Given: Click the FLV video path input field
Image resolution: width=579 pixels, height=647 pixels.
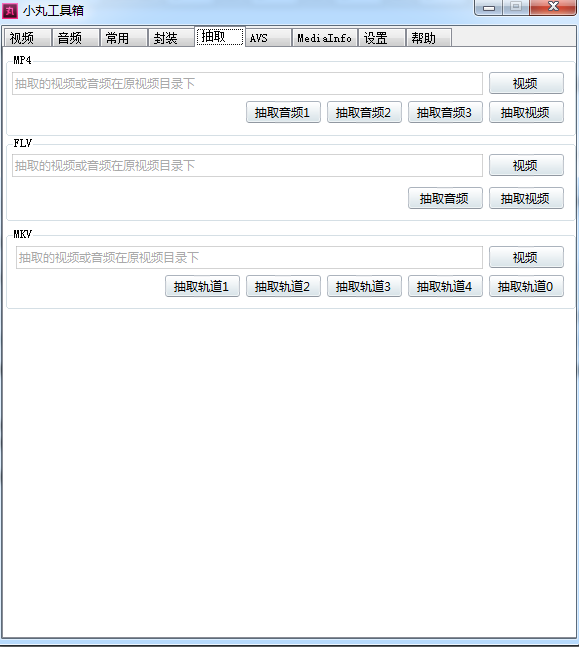Looking at the screenshot, I should (247, 166).
